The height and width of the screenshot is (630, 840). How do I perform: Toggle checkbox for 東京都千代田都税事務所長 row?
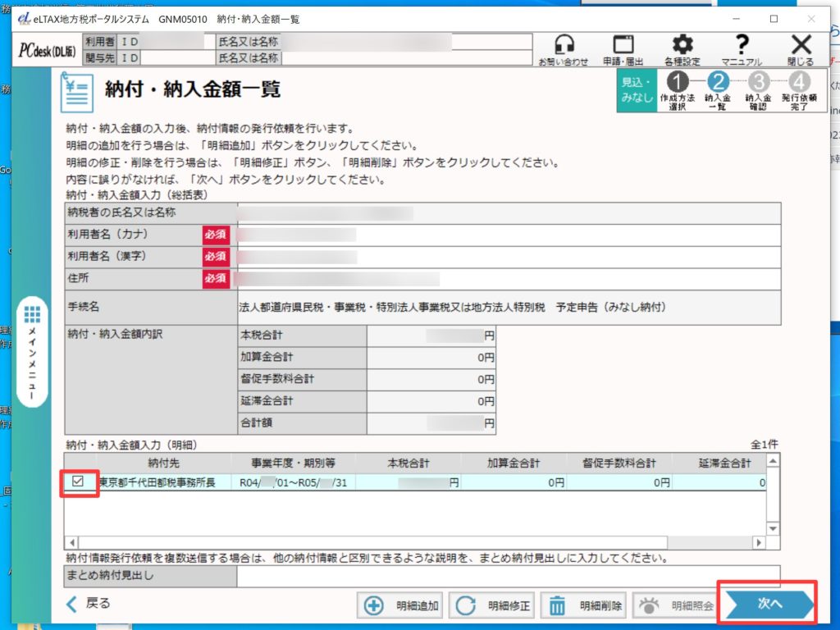pos(79,482)
